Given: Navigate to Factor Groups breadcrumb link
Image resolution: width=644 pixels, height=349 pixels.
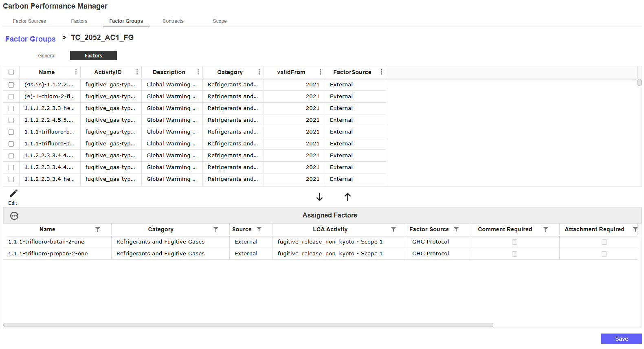Looking at the screenshot, I should point(31,39).
